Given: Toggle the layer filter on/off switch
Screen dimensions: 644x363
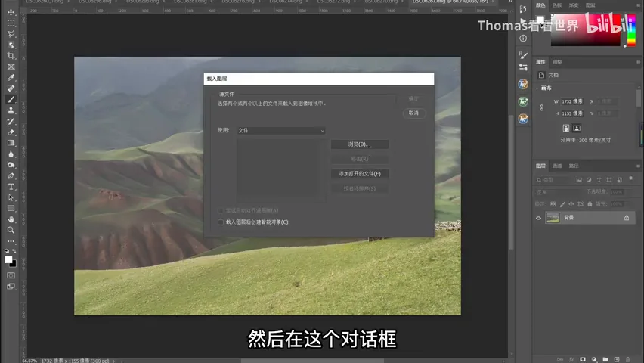Looking at the screenshot, I should coord(631,178).
